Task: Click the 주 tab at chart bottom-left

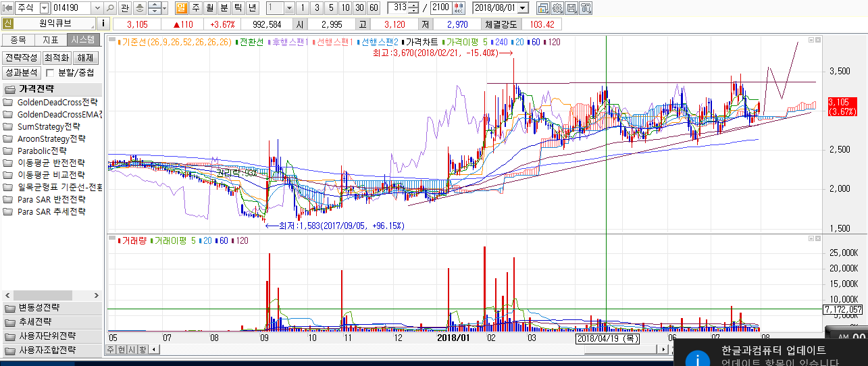Action: pos(111,349)
